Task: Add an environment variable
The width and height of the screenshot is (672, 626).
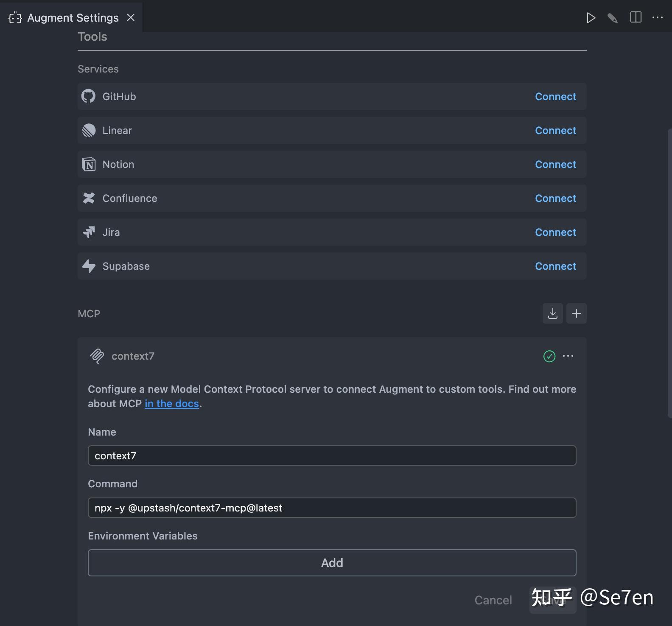Action: click(332, 563)
